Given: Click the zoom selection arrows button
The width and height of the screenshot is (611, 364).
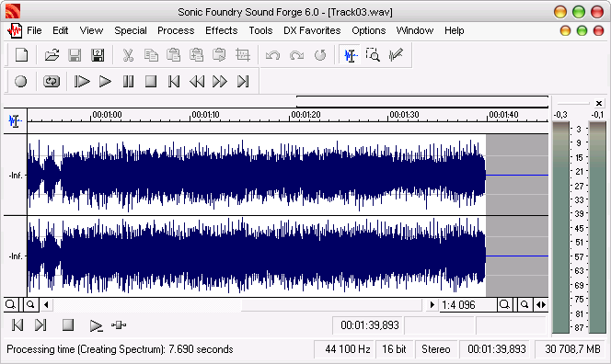Looking at the screenshot, I should [541, 304].
